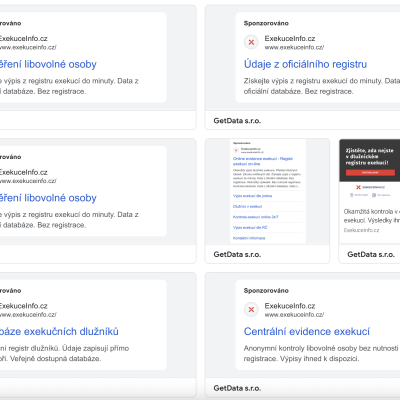Open 'Údaje z oficiálního registru' ad headline

pos(305,64)
